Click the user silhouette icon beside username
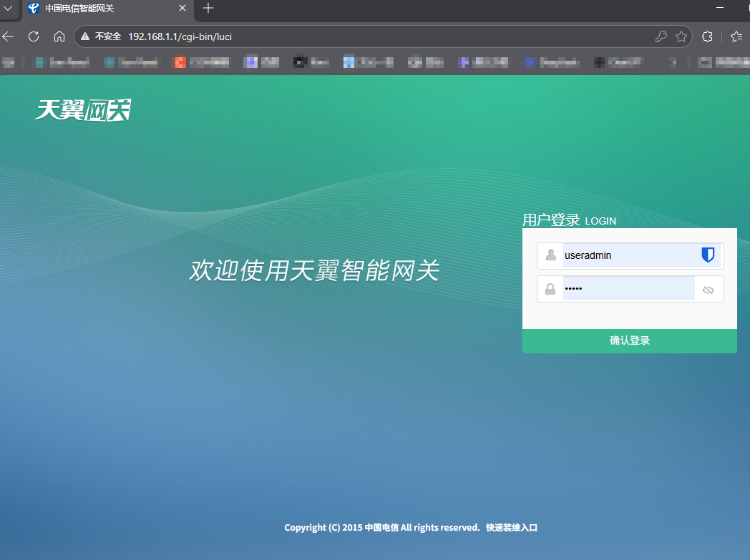Image resolution: width=750 pixels, height=560 pixels. click(550, 255)
